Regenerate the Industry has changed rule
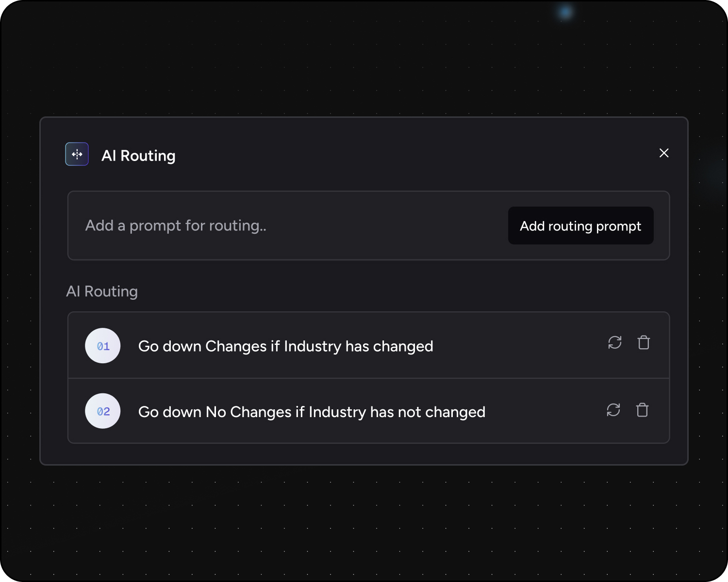 (615, 342)
